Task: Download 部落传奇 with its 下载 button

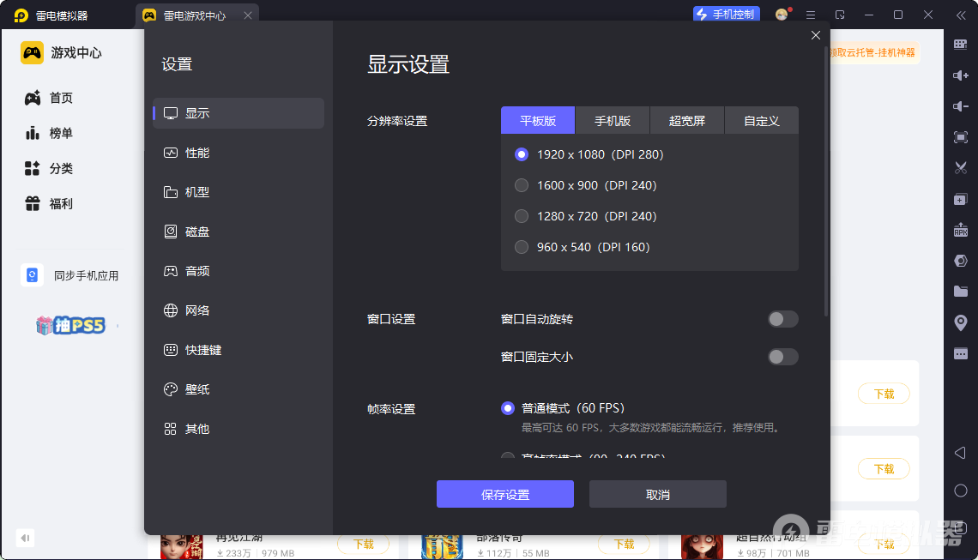Action: point(625,544)
